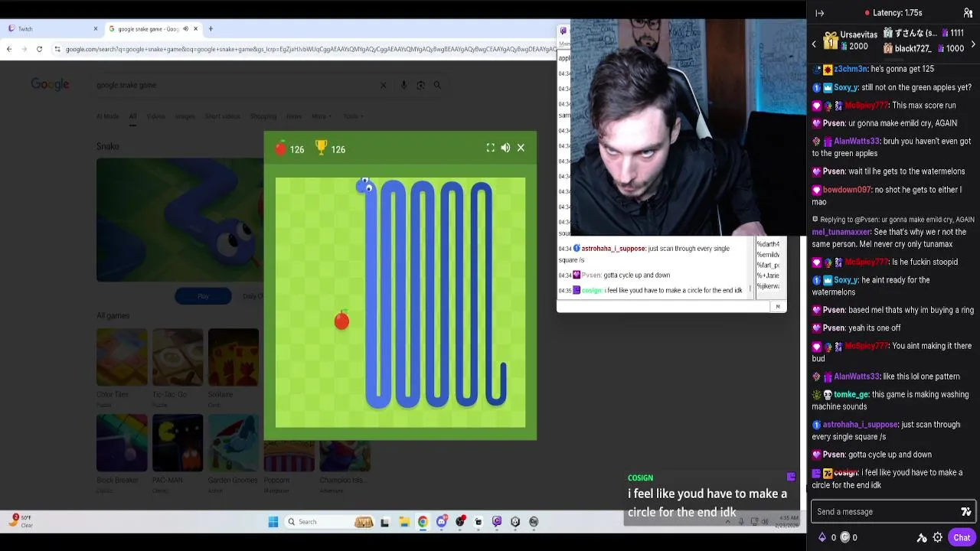This screenshot has height=551, width=980.
Task: Close the Snake game overlay
Action: tap(521, 148)
